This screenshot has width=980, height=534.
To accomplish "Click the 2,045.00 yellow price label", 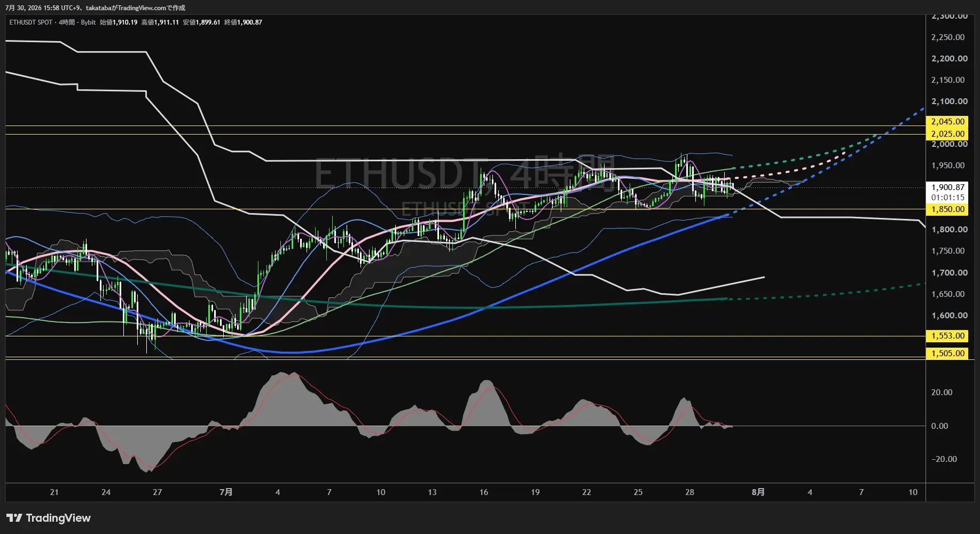I will click(x=947, y=122).
